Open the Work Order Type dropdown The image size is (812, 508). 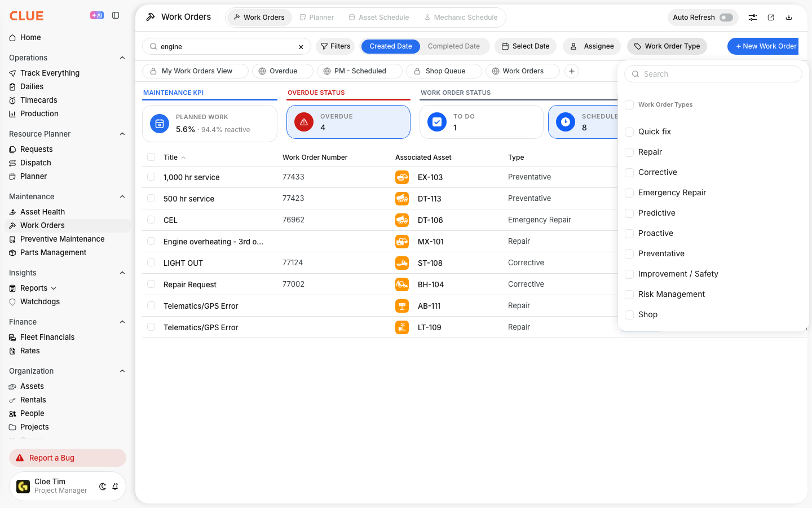click(667, 46)
